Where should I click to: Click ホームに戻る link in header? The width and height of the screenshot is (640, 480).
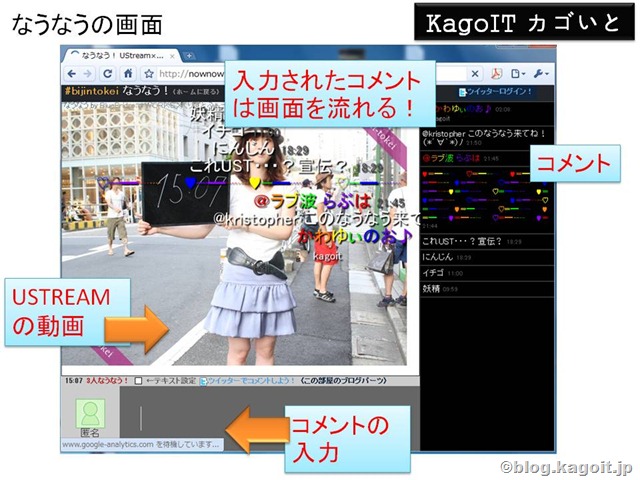pyautogui.click(x=196, y=92)
